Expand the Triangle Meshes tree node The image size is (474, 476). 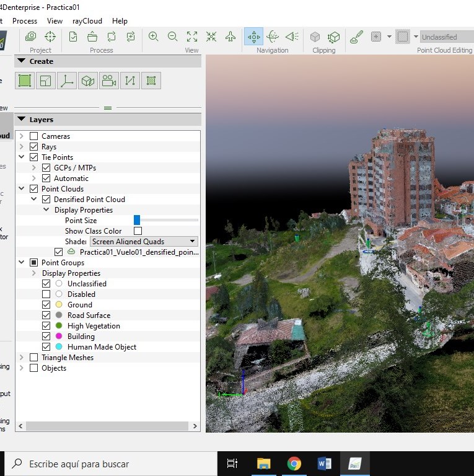point(22,358)
